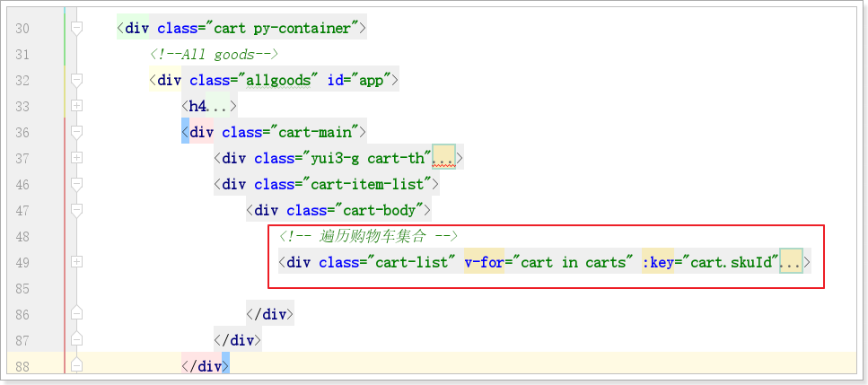Collapse the cart-main div fold marker

(x=76, y=133)
